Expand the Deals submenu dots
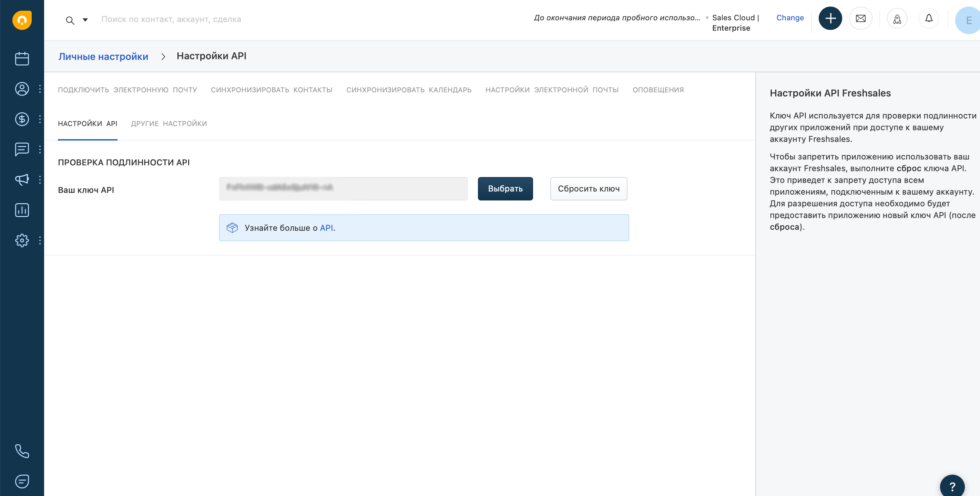 (40, 120)
